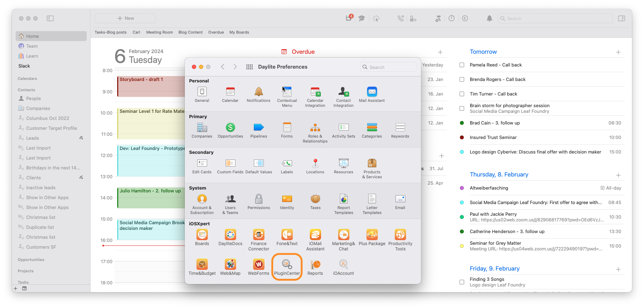Open the Locations preferences pane

point(315,166)
